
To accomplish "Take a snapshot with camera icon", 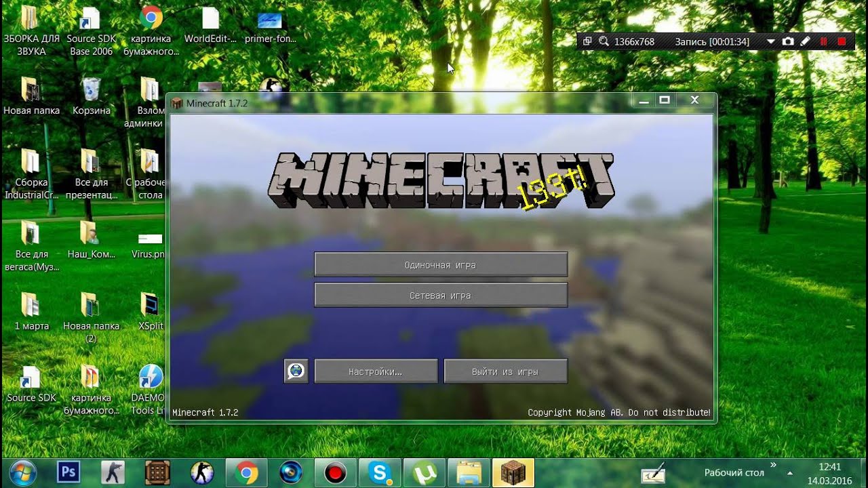I will pos(787,41).
